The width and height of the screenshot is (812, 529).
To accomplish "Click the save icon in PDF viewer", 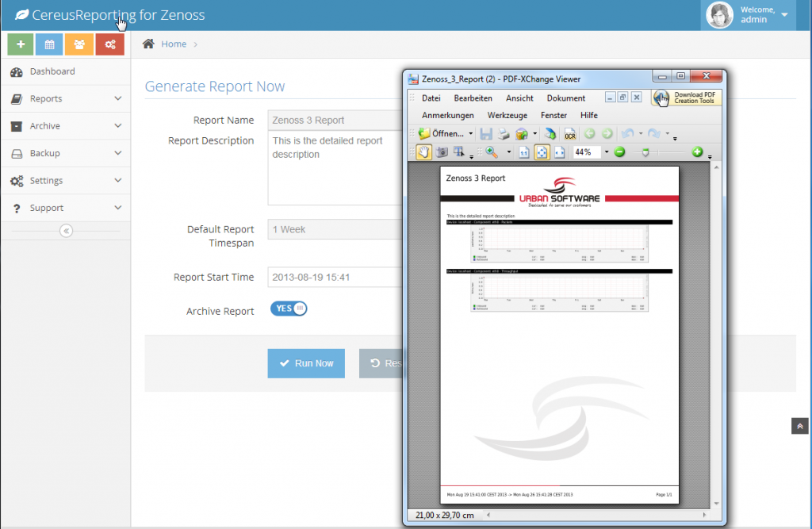I will 486,134.
